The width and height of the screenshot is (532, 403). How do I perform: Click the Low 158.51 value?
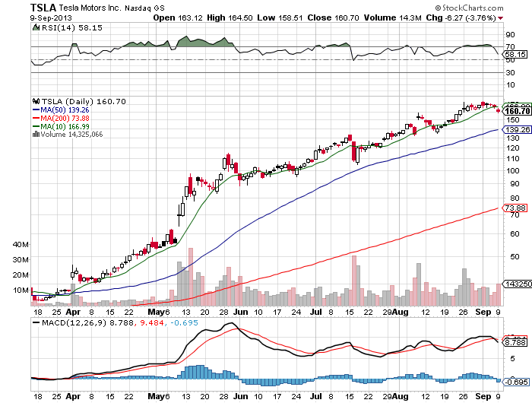280,18
